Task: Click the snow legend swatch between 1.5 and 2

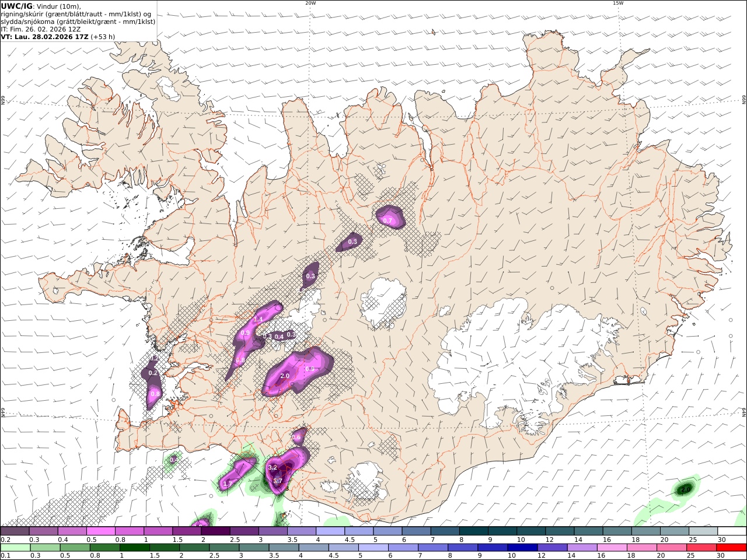Action: [187, 531]
